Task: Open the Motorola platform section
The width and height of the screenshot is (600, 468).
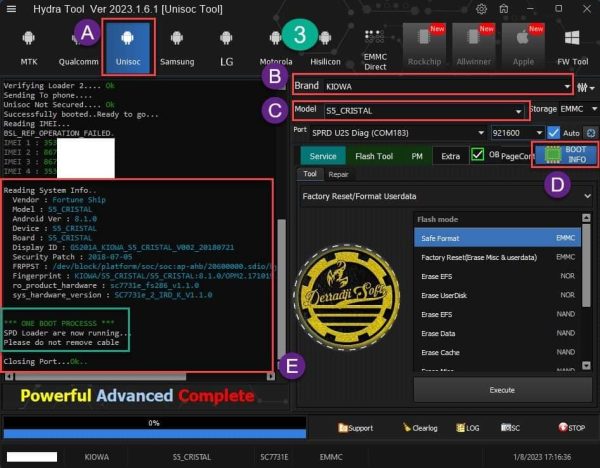Action: coord(276,48)
